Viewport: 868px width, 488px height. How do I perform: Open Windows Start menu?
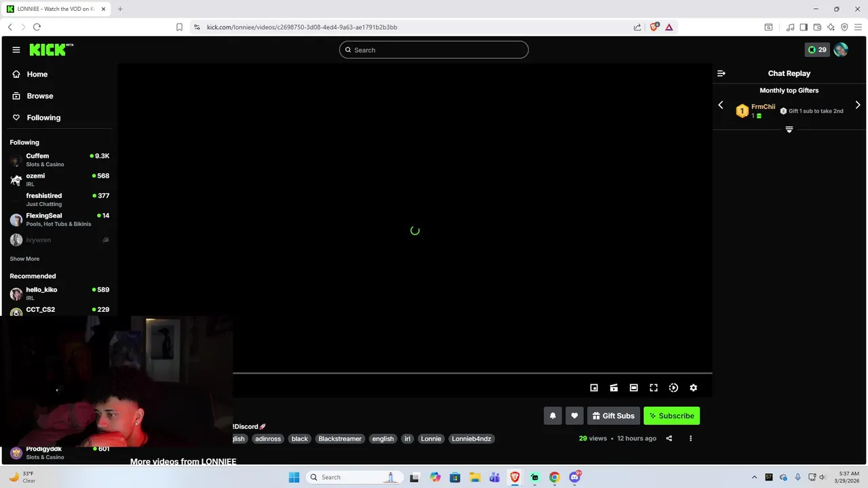click(x=294, y=477)
